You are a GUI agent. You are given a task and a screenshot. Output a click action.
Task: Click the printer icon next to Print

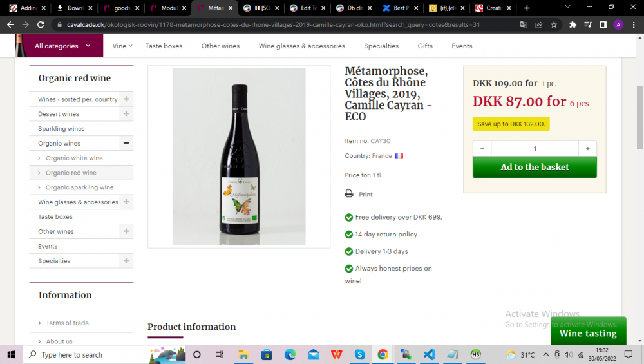(349, 194)
